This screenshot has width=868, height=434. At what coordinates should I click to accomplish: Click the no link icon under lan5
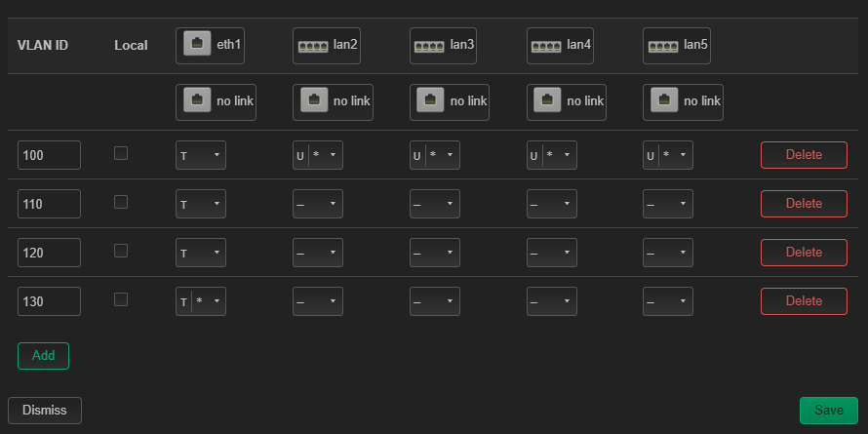coord(664,99)
